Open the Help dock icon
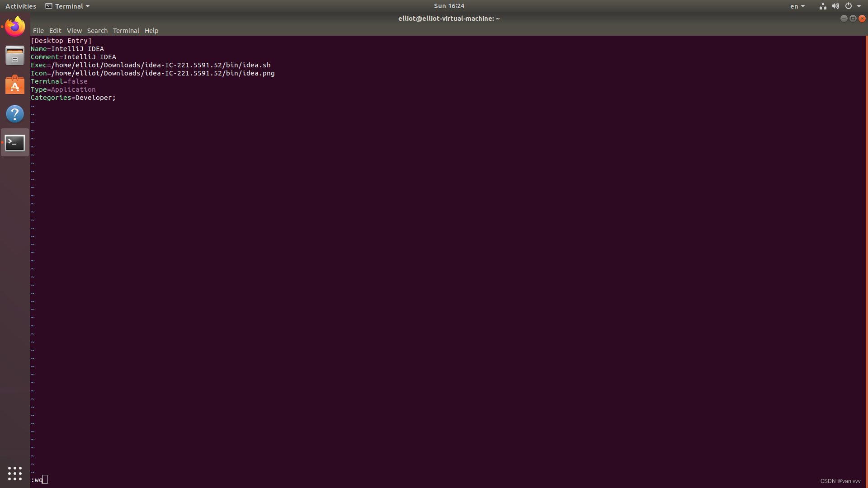This screenshot has height=488, width=868. 15,114
